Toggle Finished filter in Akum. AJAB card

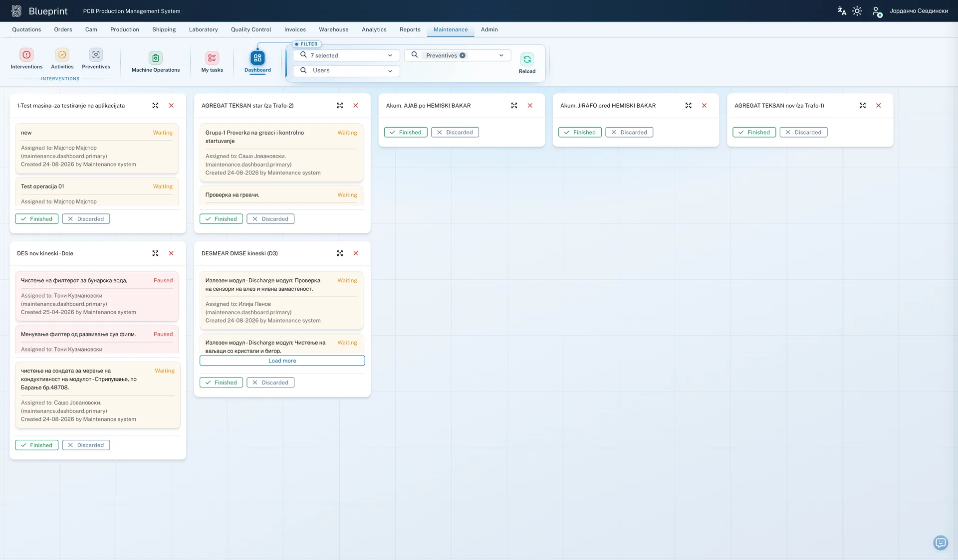(406, 132)
